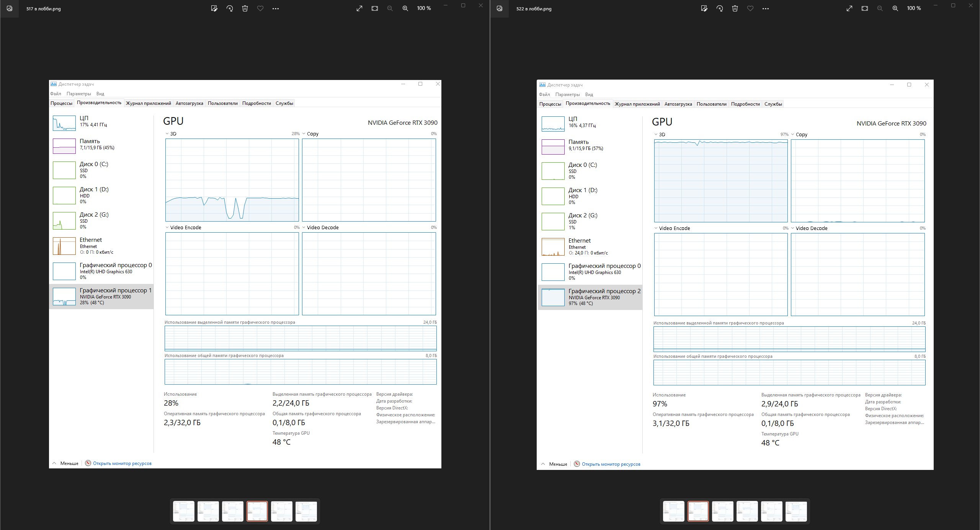Expand the 3D graph dropdown in left screenshot
The height and width of the screenshot is (530, 980).
(x=167, y=134)
